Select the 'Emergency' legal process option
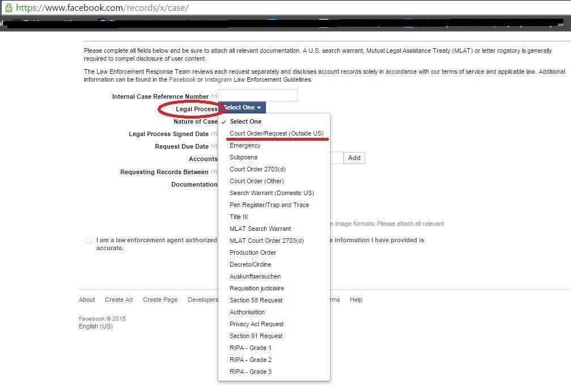The width and height of the screenshot is (571, 392). point(274,145)
